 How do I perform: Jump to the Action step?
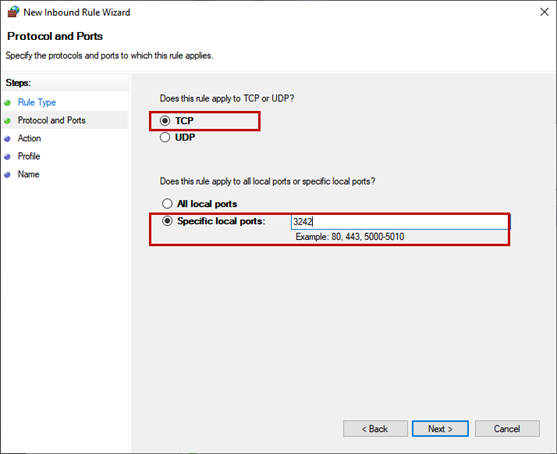pos(29,138)
